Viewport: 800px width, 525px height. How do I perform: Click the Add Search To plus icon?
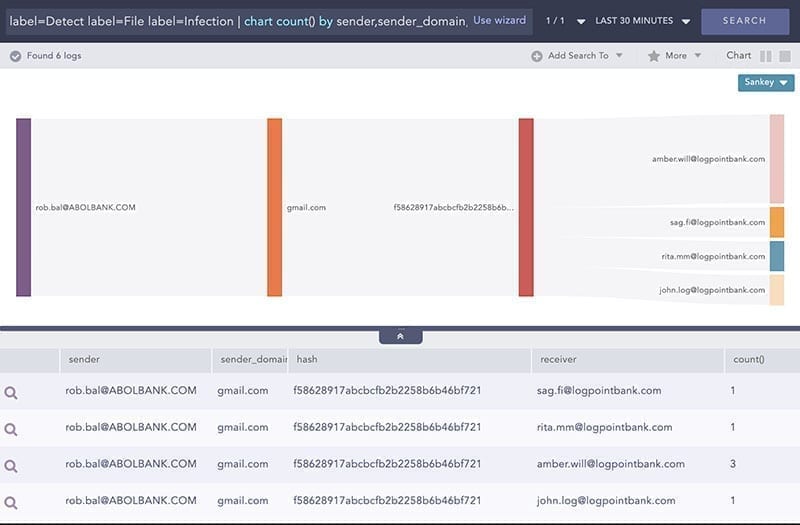coord(536,56)
